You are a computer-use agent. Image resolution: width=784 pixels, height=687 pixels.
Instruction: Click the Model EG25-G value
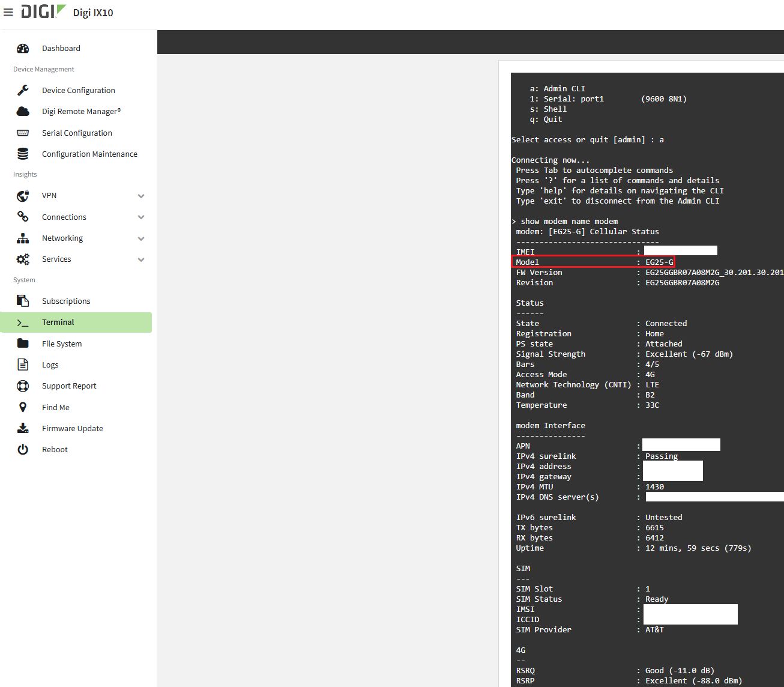click(659, 262)
